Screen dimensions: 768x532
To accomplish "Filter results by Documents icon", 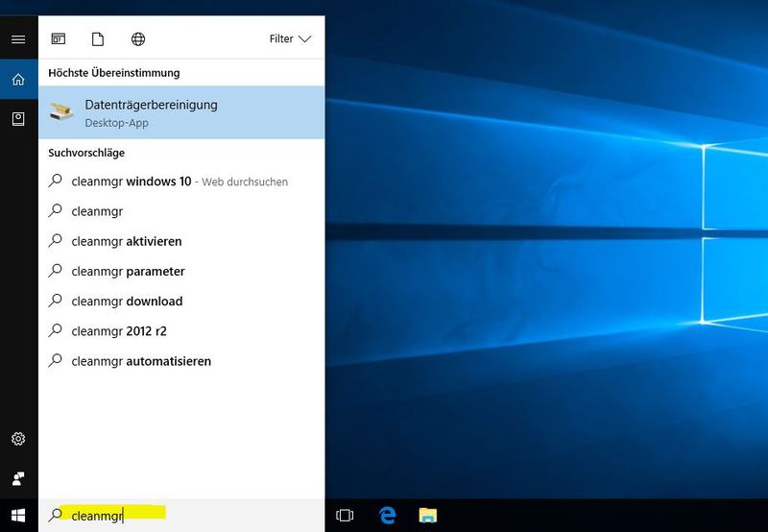I will coord(98,38).
